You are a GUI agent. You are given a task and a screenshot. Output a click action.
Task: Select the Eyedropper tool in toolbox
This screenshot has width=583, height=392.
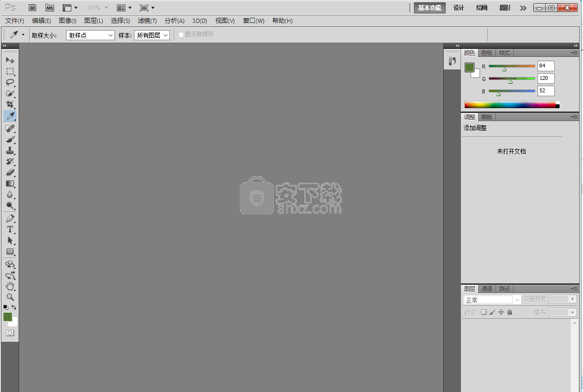coord(10,116)
